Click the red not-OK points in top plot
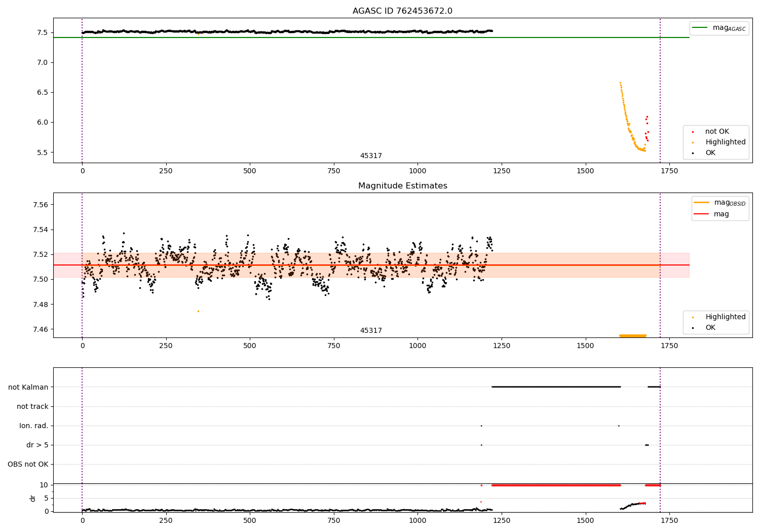Screen dimensions: 760x532 click(x=647, y=128)
